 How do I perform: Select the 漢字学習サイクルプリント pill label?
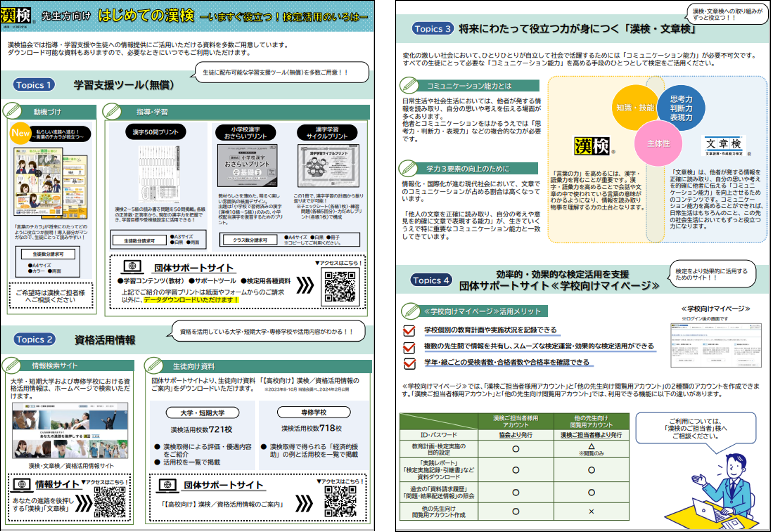point(327,132)
